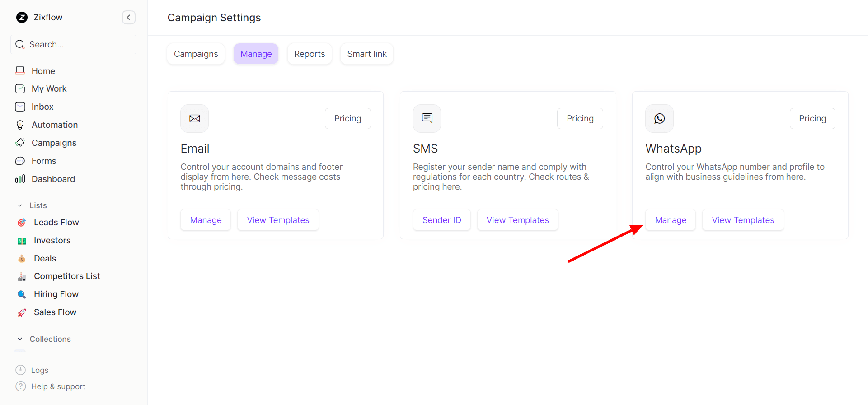This screenshot has height=405, width=868.
Task: Click the Help & support question icon
Action: [x=21, y=386]
